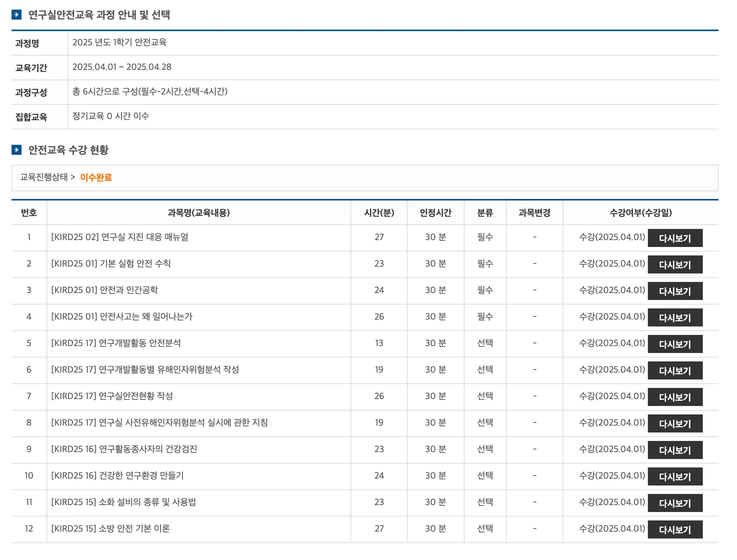Rewatch 안전사고는 왜 일어나는가 lesson
This screenshot has height=560, width=737.
675,318
